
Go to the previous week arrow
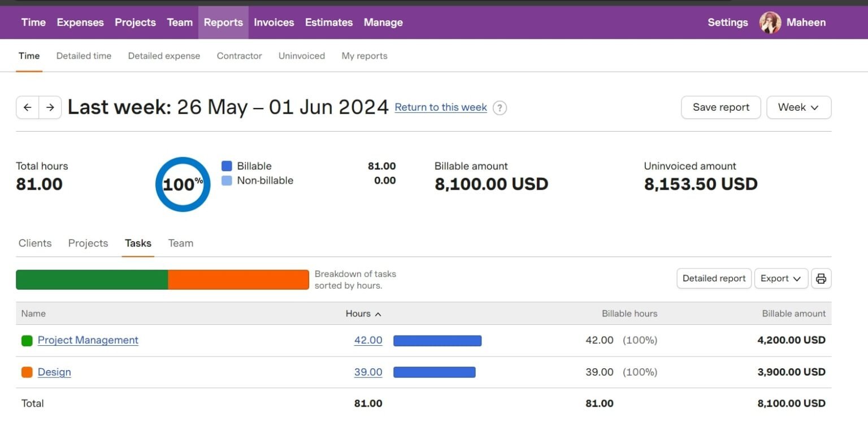pos(27,107)
